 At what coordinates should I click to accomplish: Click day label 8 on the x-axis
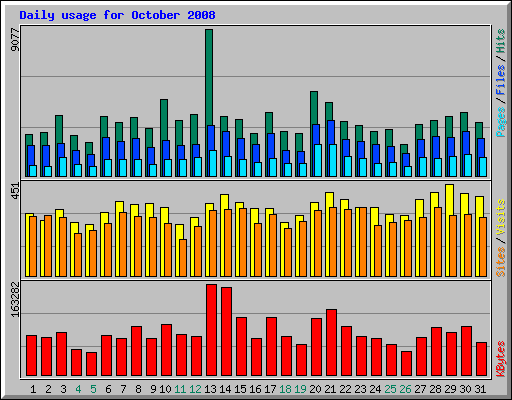138,389
